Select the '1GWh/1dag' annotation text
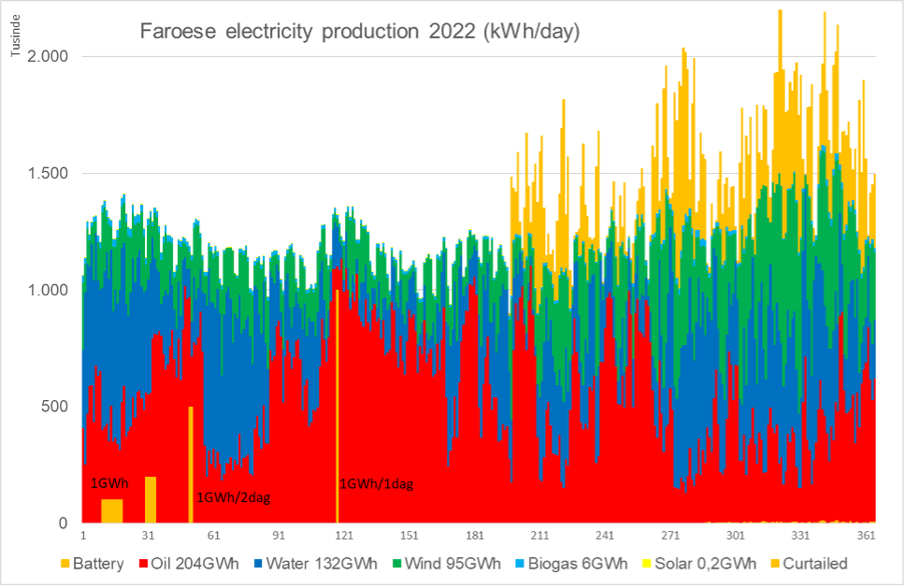The image size is (905, 588). pos(375,484)
